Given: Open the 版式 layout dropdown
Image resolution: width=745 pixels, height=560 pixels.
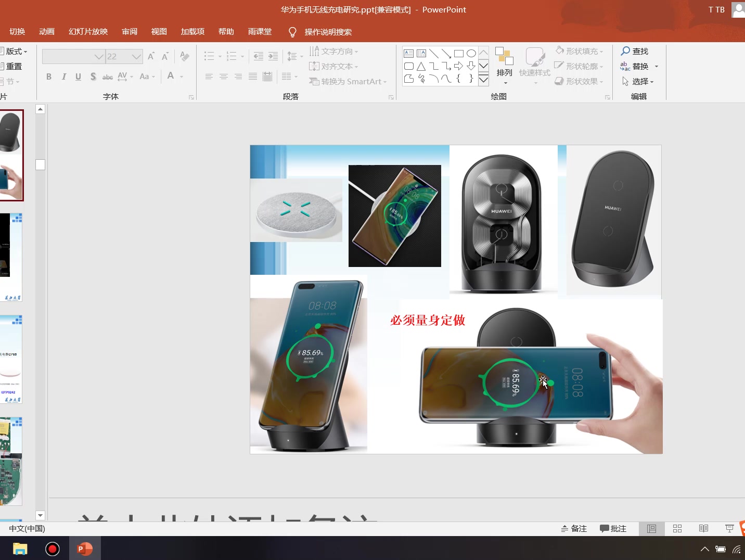Looking at the screenshot, I should (x=14, y=51).
